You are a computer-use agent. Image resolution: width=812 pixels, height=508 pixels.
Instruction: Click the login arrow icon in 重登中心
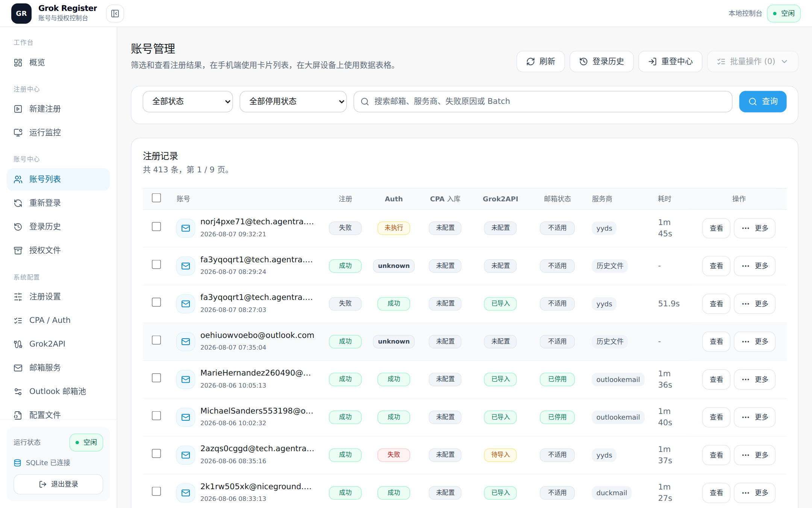653,62
